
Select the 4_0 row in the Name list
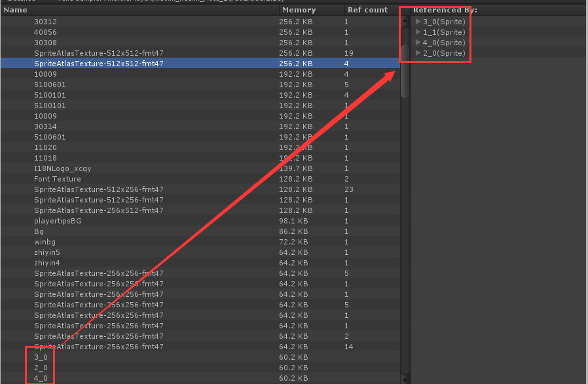200,378
